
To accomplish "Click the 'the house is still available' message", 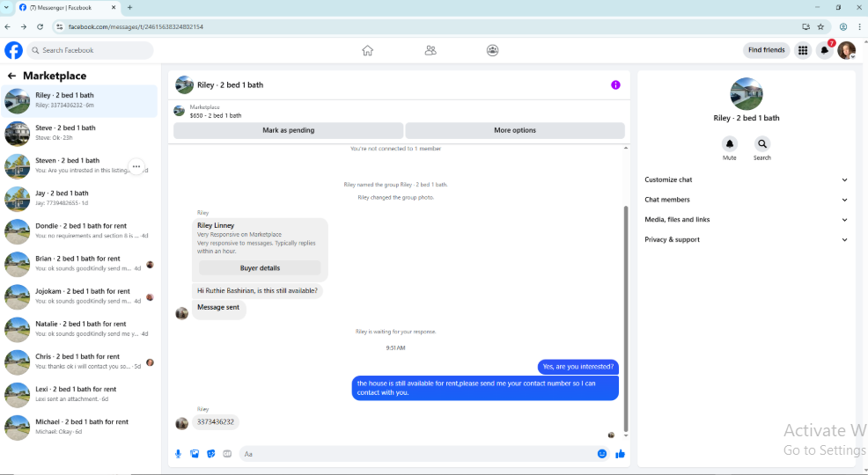I will (x=485, y=388).
